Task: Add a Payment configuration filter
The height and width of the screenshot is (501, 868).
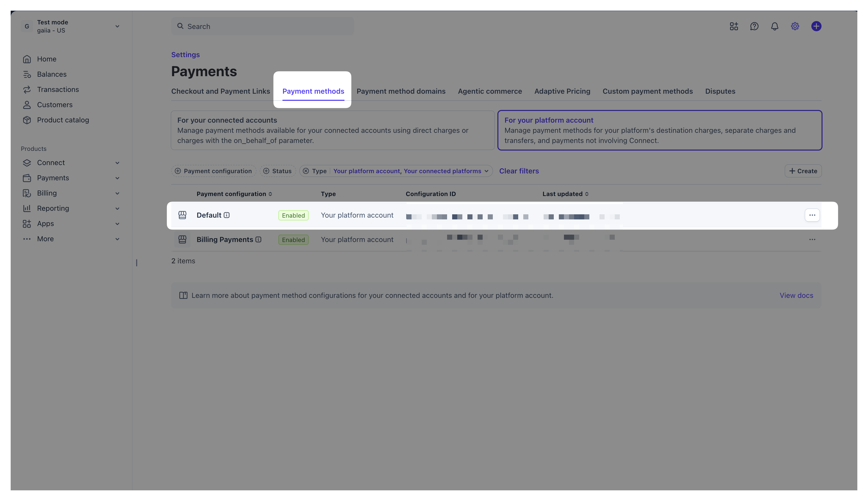Action: [213, 171]
